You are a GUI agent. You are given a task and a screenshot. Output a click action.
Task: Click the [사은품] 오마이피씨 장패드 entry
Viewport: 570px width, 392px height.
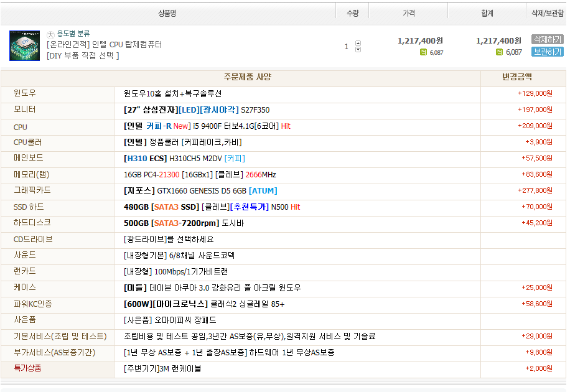pos(170,320)
